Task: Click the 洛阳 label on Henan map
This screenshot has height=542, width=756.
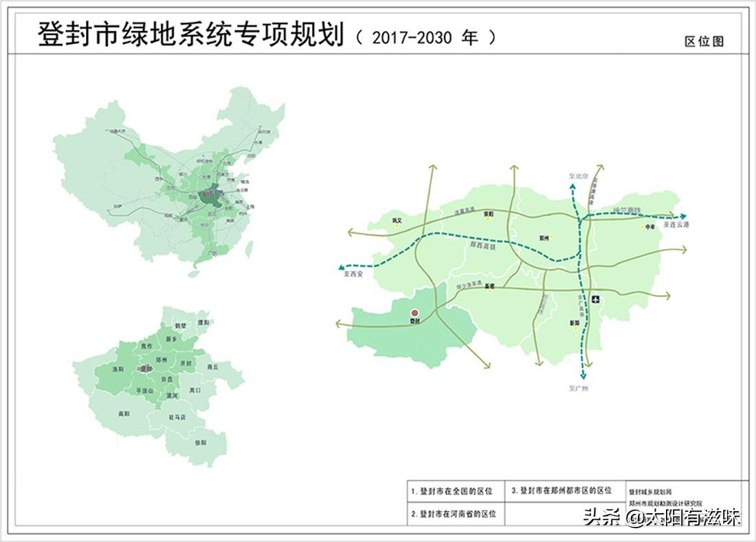Action: [x=118, y=369]
